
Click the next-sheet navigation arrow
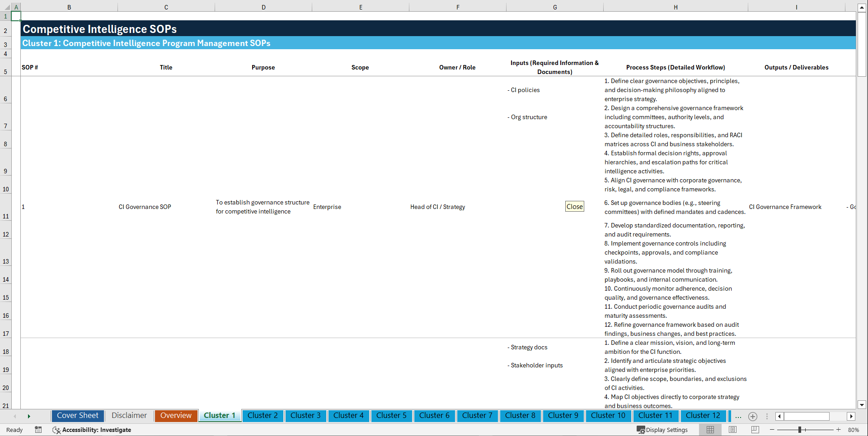[29, 416]
